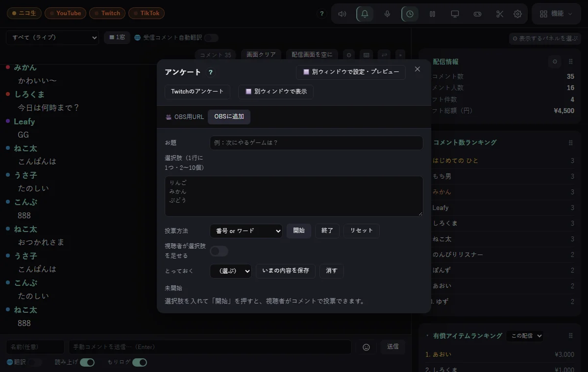Select the OBSに追加 tab
This screenshot has width=588, height=372.
(229, 117)
